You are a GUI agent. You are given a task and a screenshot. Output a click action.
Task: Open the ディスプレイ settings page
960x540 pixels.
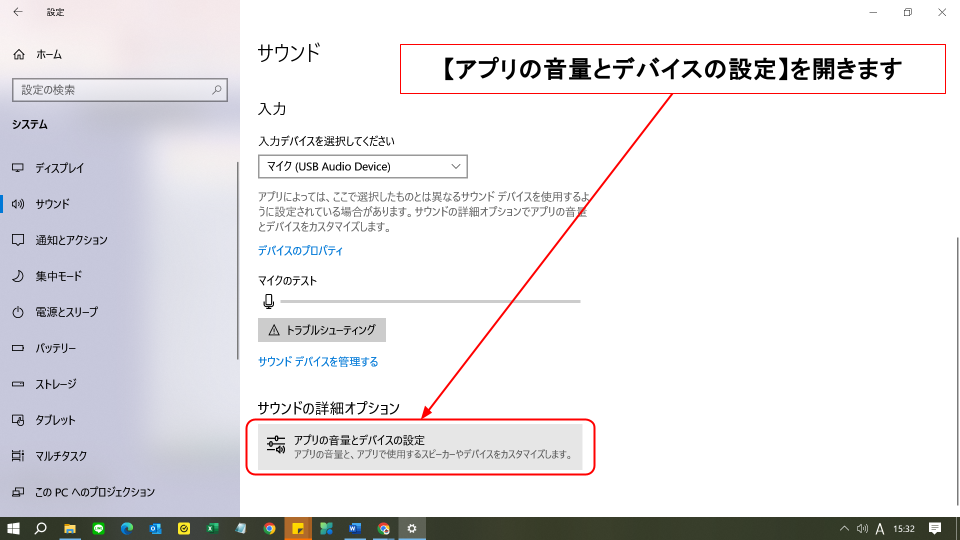coord(59,168)
